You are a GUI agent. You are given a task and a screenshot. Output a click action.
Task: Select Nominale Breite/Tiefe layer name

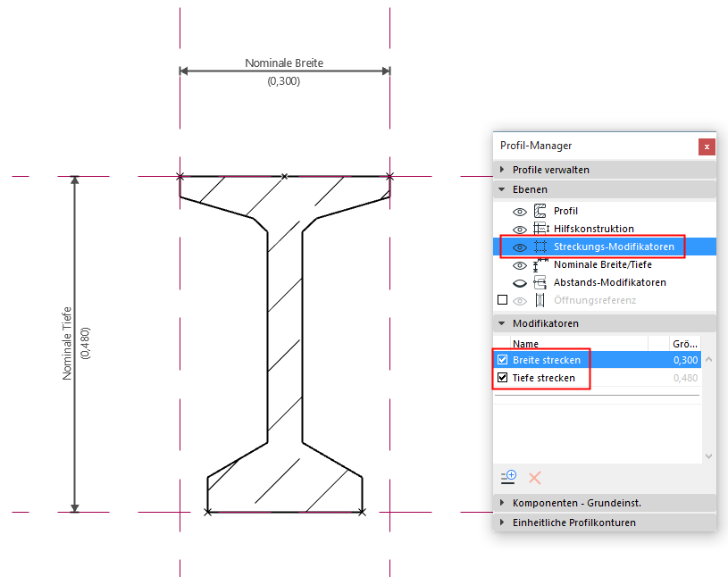(603, 264)
